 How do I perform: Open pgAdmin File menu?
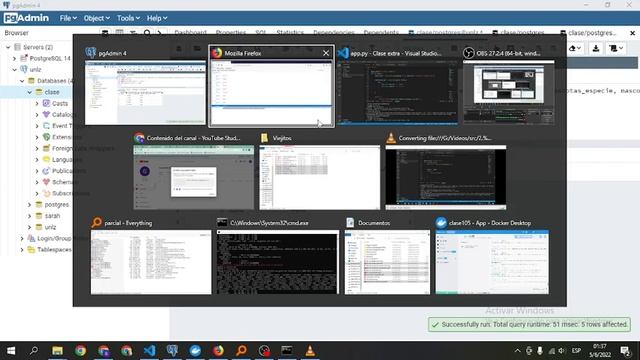[x=68, y=18]
